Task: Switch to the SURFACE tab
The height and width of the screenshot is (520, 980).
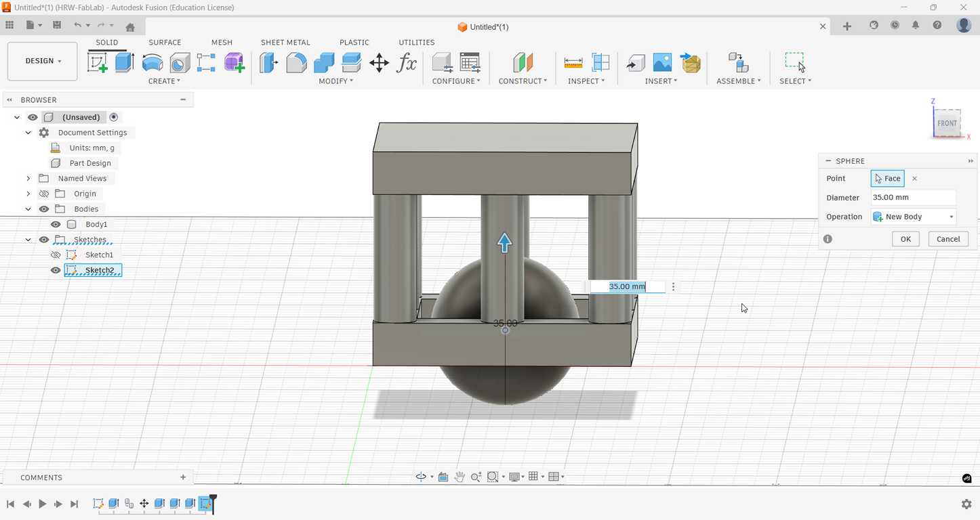Action: (x=165, y=42)
